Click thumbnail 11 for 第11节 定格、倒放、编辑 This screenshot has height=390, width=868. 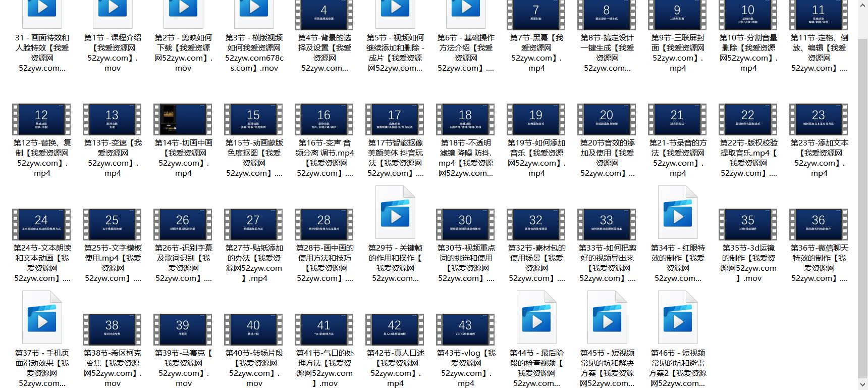click(x=819, y=15)
